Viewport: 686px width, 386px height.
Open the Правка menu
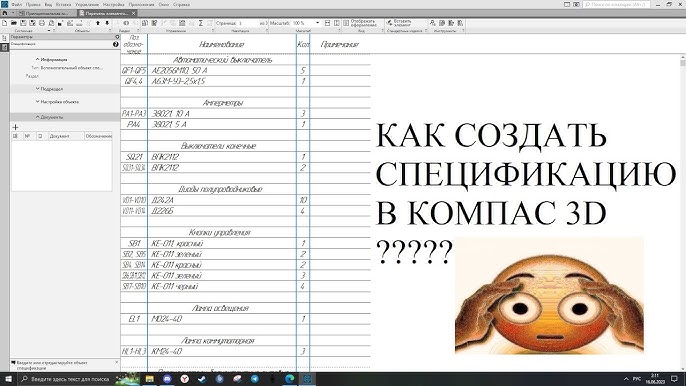[33, 4]
